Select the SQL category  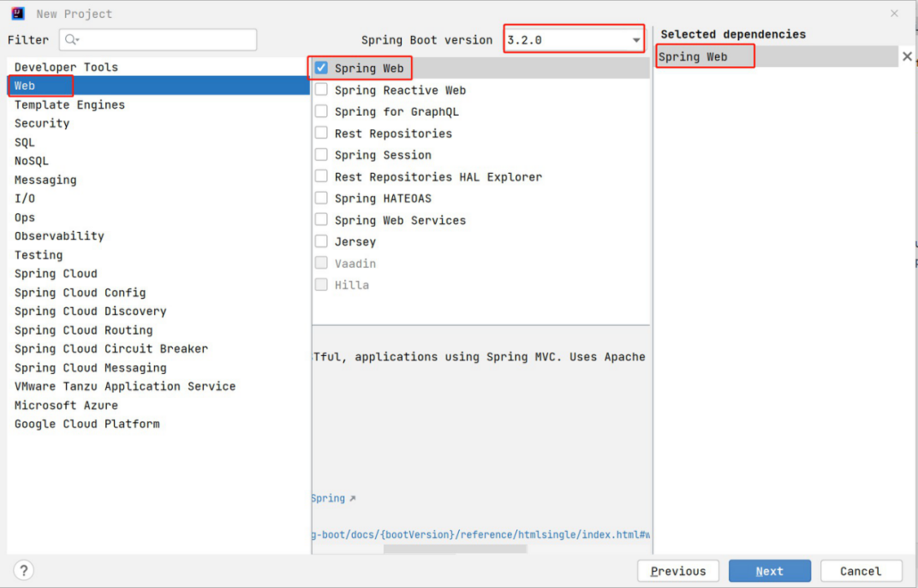158,142
